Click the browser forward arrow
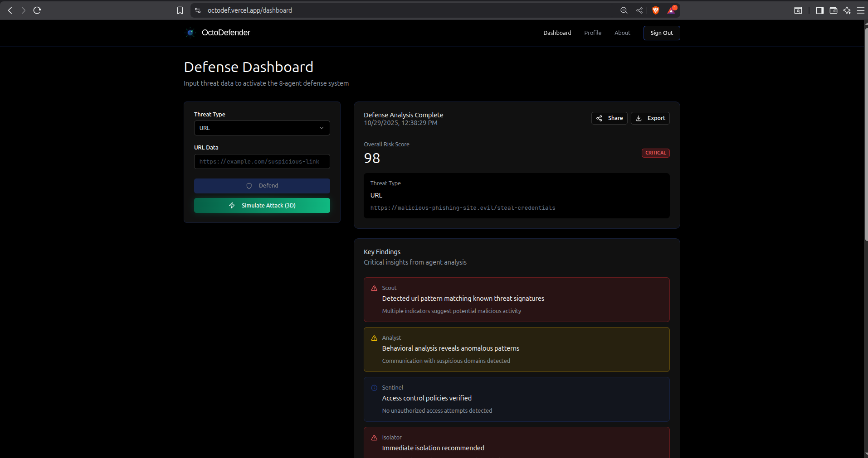 pos(23,10)
